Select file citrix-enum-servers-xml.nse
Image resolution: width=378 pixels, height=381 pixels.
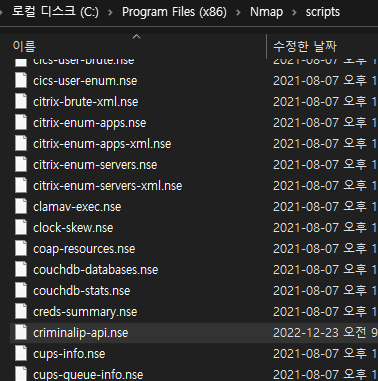(108, 186)
